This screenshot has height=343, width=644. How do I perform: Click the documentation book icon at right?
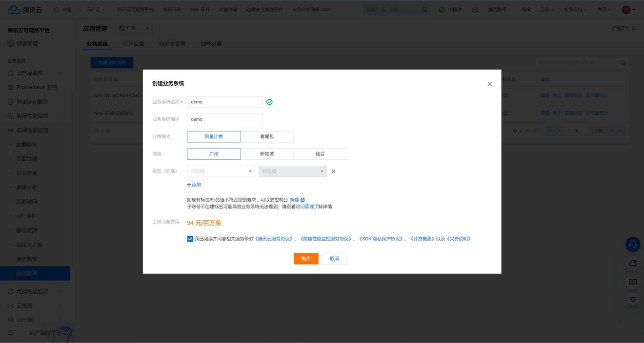point(633,282)
